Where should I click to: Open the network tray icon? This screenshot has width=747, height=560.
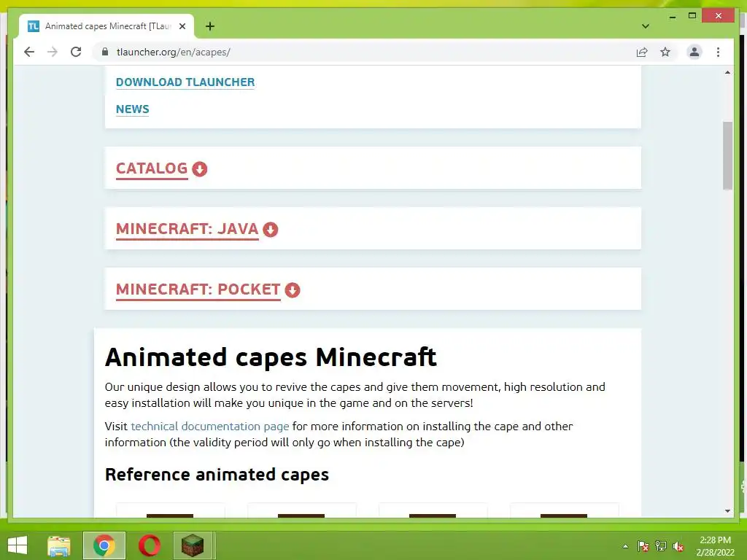coord(661,546)
